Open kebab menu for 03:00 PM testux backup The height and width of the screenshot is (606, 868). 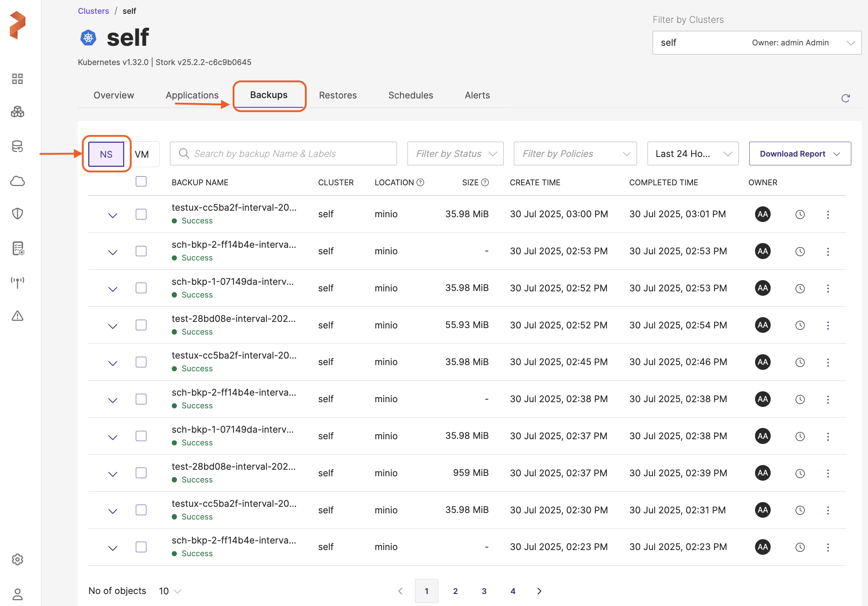pyautogui.click(x=828, y=214)
